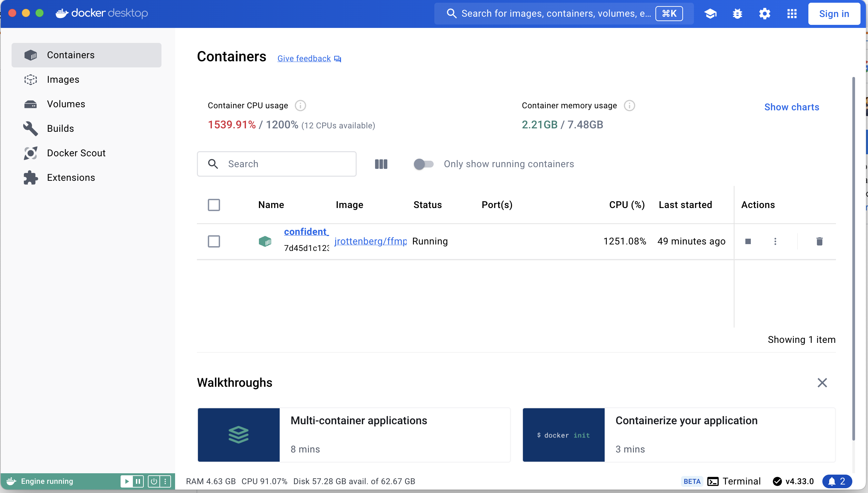The height and width of the screenshot is (493, 868).
Task: Open the column layout selector icon
Action: coord(381,164)
